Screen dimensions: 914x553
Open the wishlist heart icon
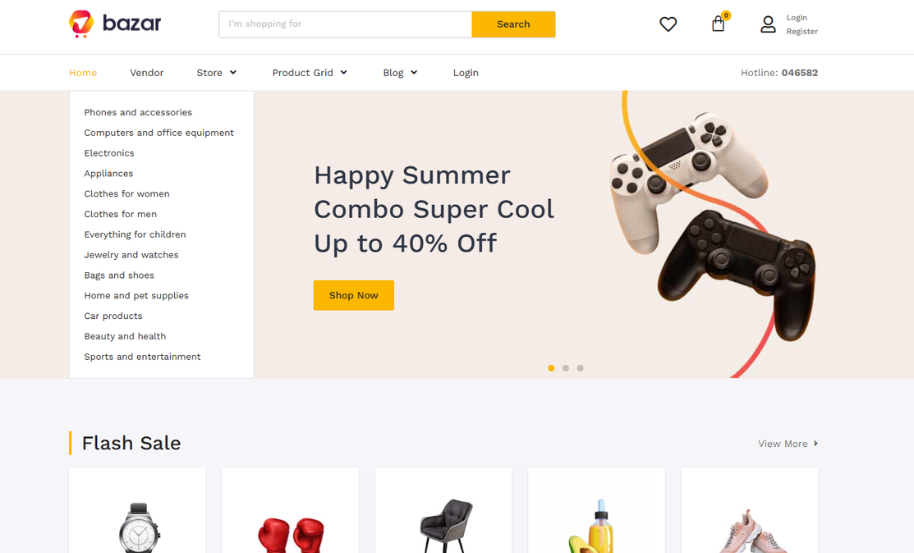[x=668, y=24]
